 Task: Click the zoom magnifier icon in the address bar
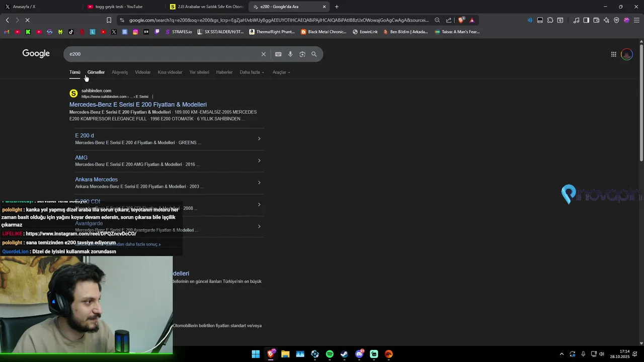tap(437, 20)
